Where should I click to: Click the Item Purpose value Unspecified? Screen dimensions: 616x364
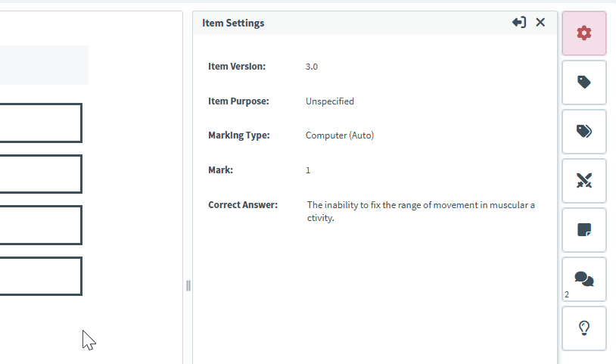pyautogui.click(x=329, y=101)
